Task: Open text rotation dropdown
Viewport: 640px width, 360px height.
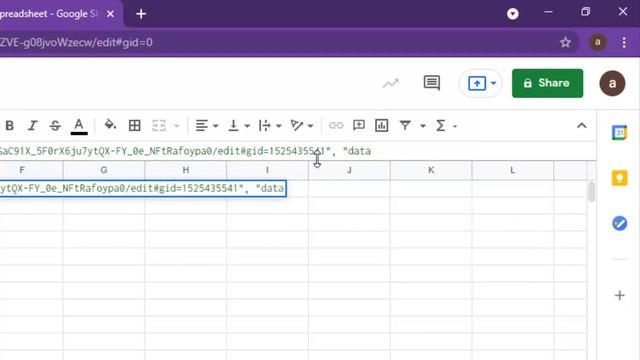Action: [x=302, y=125]
